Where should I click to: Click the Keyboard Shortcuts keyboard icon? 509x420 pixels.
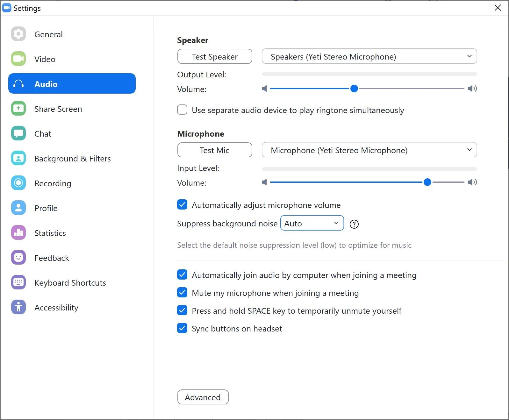(18, 282)
